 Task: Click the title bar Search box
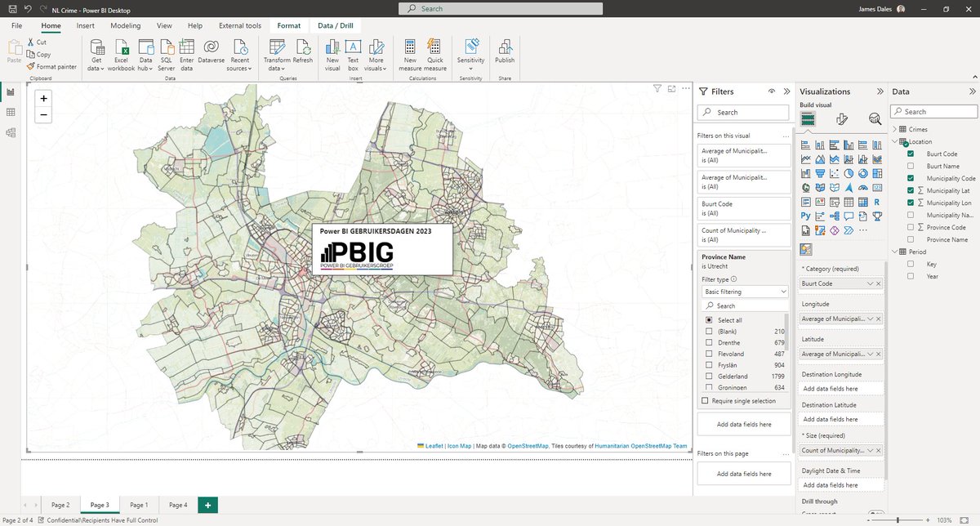pyautogui.click(x=501, y=8)
